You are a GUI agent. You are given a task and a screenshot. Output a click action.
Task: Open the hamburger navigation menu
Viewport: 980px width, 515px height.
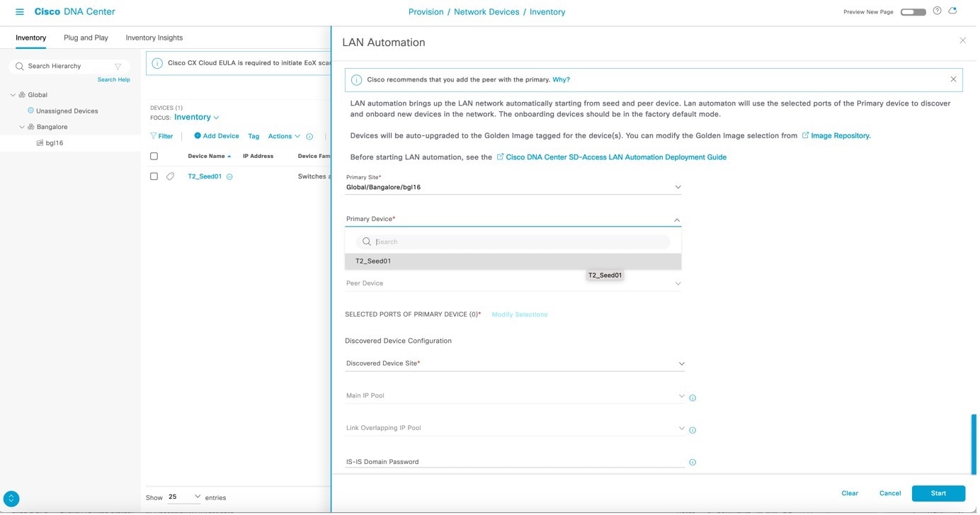tap(20, 12)
